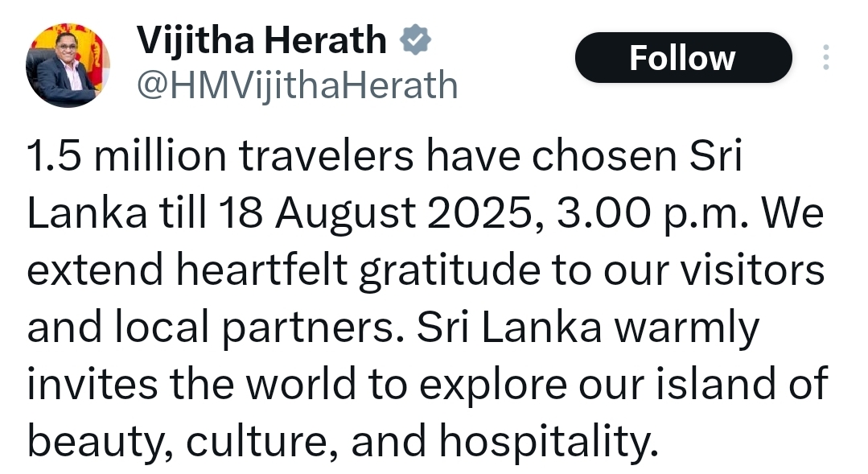The width and height of the screenshot is (868, 474).
Task: Click Vijitha Herath's profile picture
Action: tap(68, 66)
